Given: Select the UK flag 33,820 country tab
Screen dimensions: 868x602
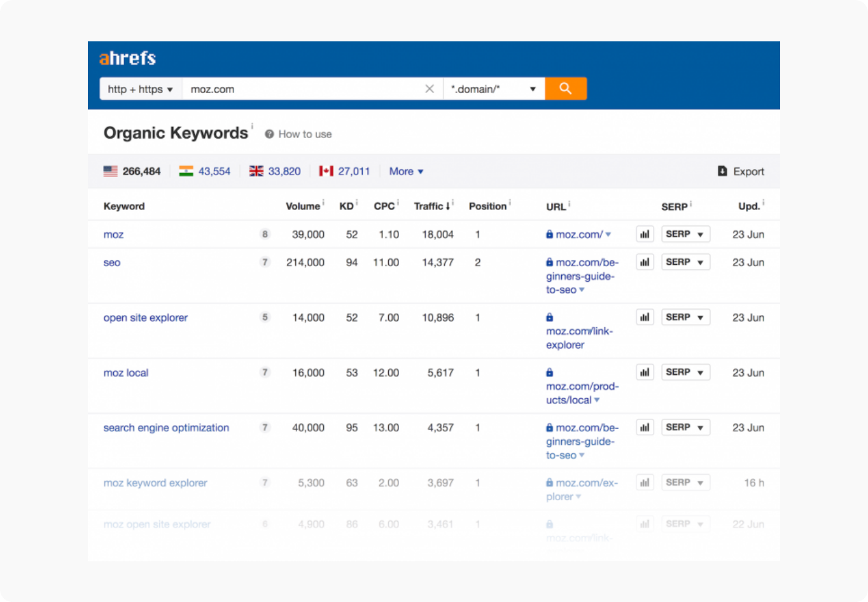Looking at the screenshot, I should tap(275, 171).
